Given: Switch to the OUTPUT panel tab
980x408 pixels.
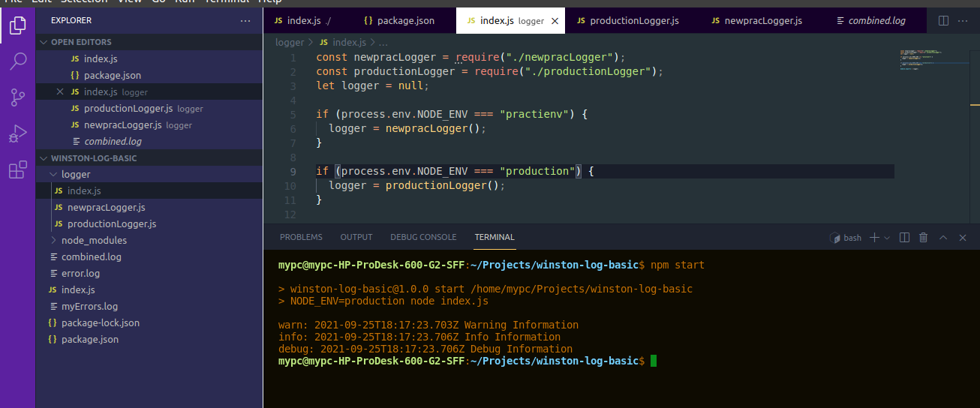Looking at the screenshot, I should tap(356, 237).
